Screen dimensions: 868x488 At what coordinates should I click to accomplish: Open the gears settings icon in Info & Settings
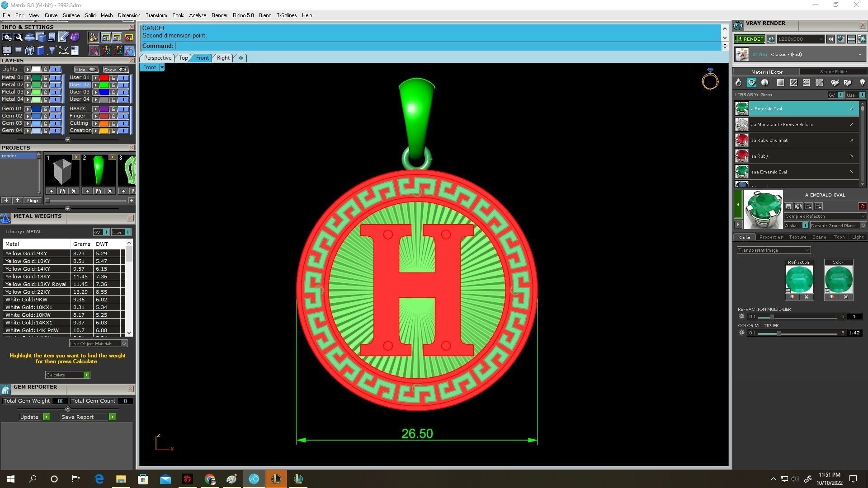7,37
